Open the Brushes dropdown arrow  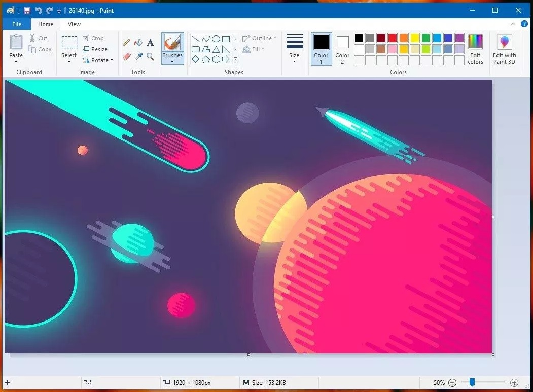point(172,61)
